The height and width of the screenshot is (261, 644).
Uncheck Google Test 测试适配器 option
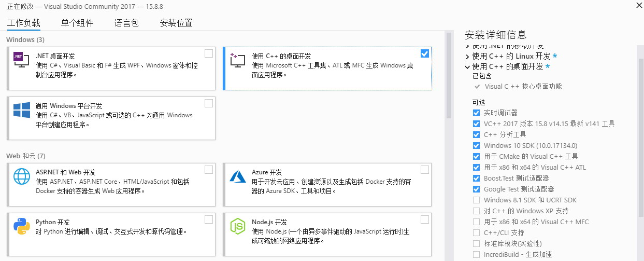point(476,189)
